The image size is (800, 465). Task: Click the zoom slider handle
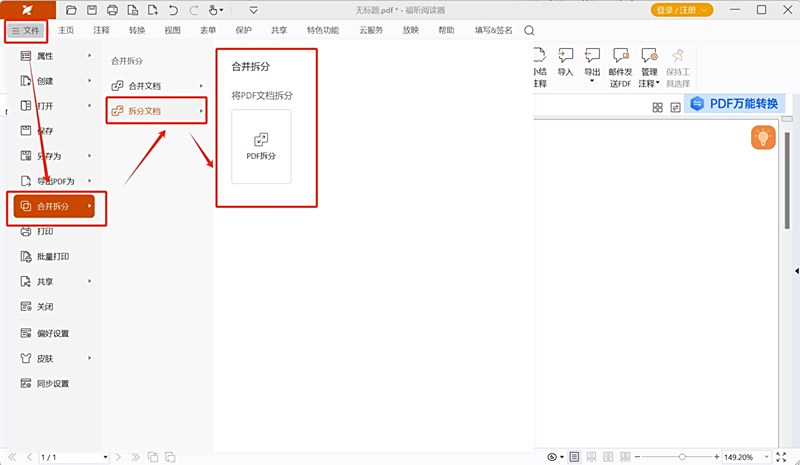(682, 457)
